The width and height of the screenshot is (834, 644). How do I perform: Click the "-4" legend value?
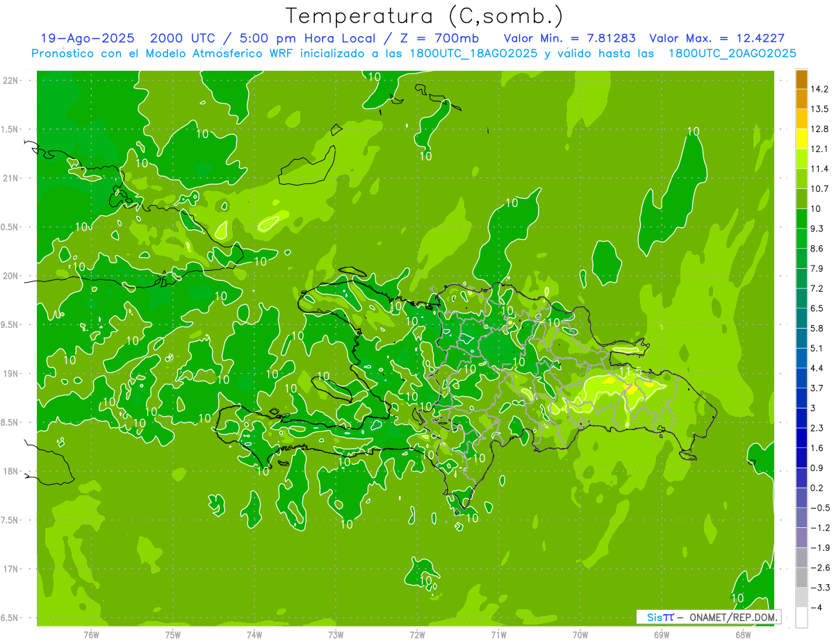(816, 608)
